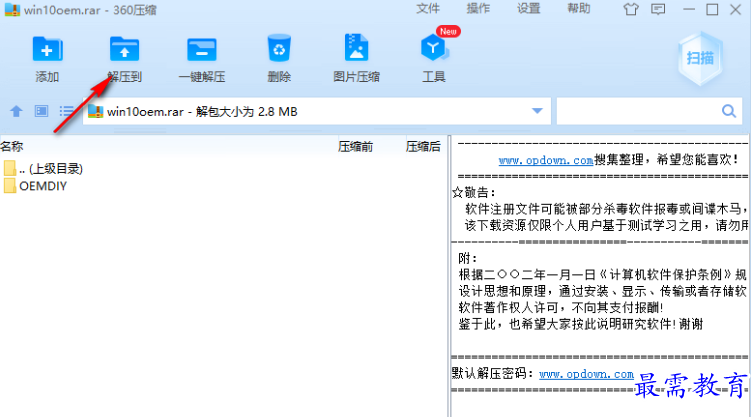Select the .. (上级目录) row
The height and width of the screenshot is (417, 756).
pyautogui.click(x=223, y=169)
